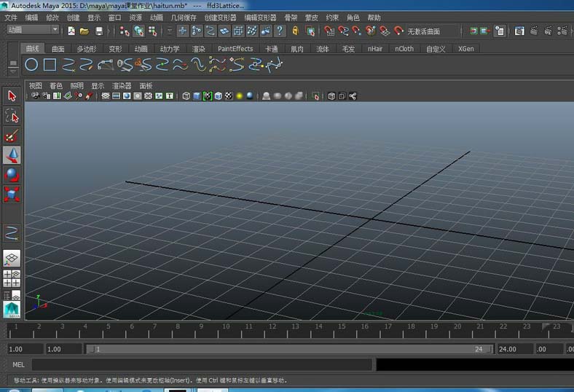Click the NURBS circle shelf icon
Image resolution: width=574 pixels, height=392 pixels.
[x=31, y=65]
